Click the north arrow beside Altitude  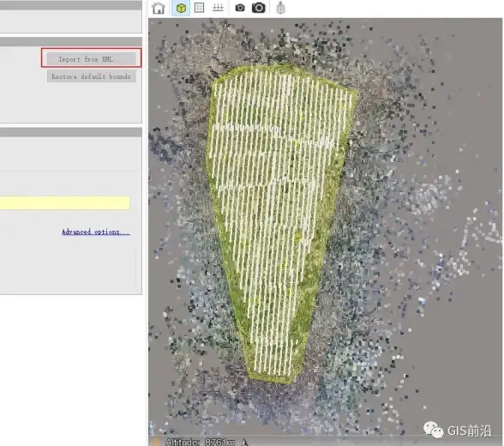click(244, 443)
